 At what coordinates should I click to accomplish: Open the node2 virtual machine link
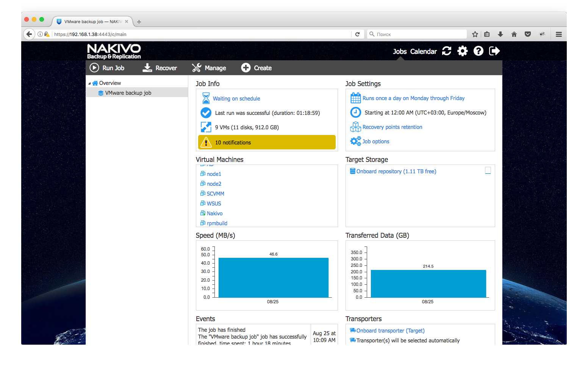214,184
